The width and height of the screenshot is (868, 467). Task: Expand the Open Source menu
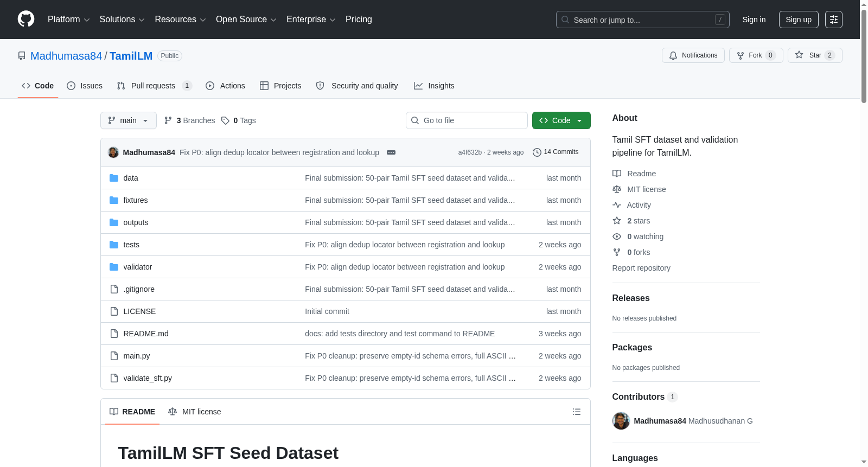click(246, 20)
